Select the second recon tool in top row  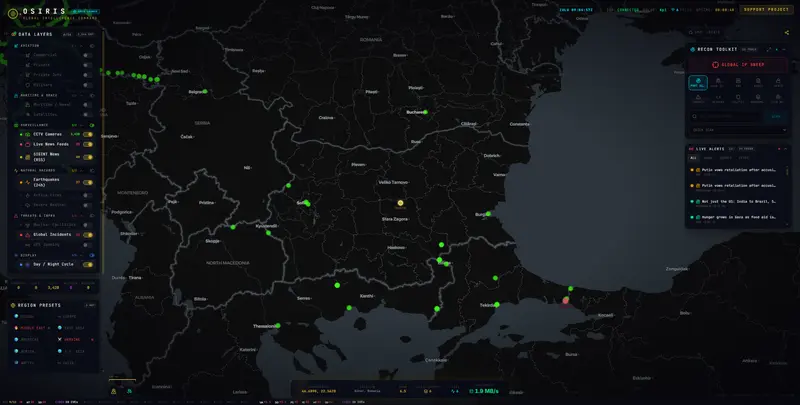[717, 83]
